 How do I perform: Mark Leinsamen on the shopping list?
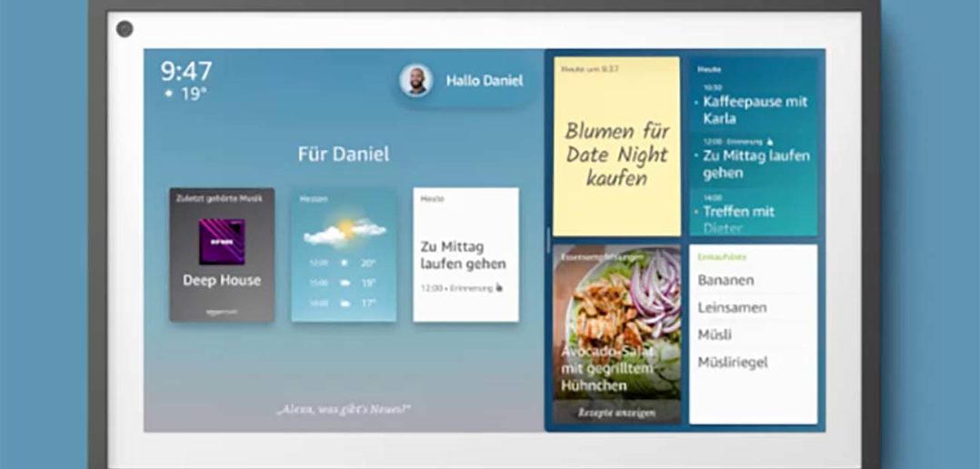pos(732,307)
